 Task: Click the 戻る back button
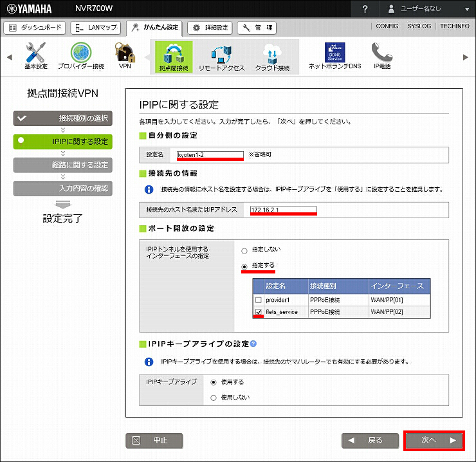370,440
